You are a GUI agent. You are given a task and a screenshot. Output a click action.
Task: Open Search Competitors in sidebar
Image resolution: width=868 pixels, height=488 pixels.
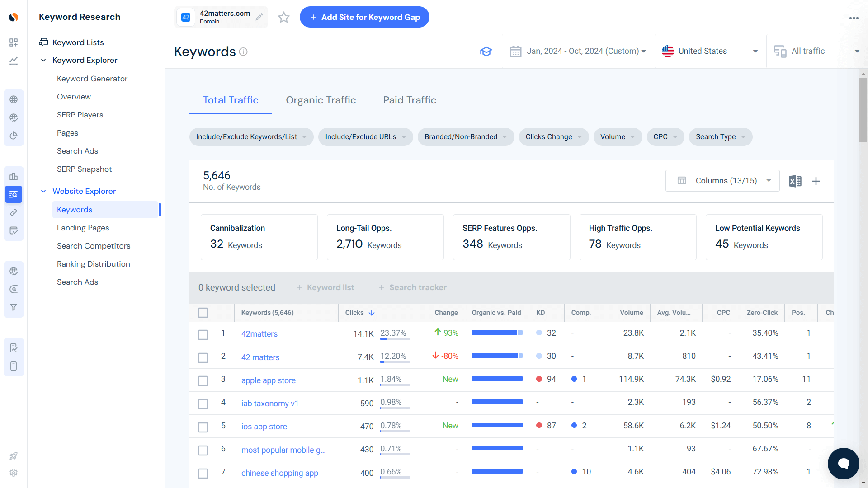click(94, 246)
